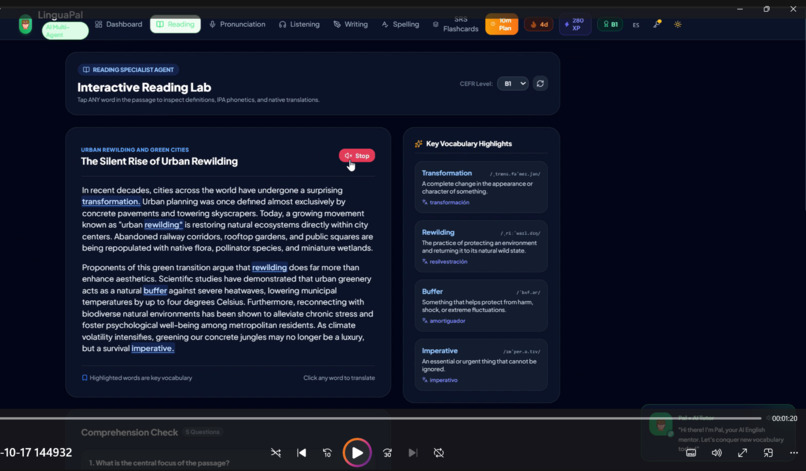Click the translation 'imperativo'
This screenshot has width=806, height=471.
[443, 380]
